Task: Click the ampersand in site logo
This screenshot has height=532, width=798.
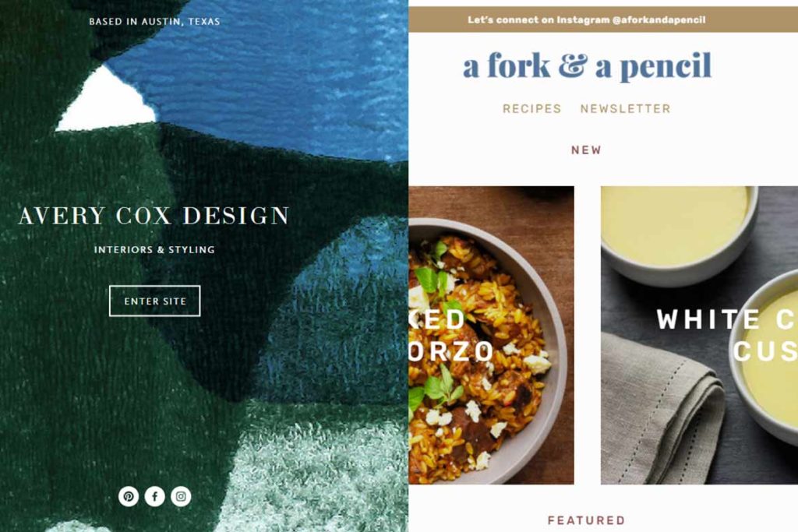Action: pyautogui.click(x=573, y=66)
